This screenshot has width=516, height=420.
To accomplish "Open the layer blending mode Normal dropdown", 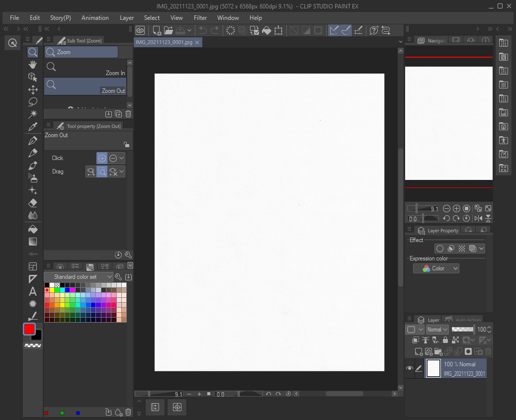I will [x=437, y=330].
